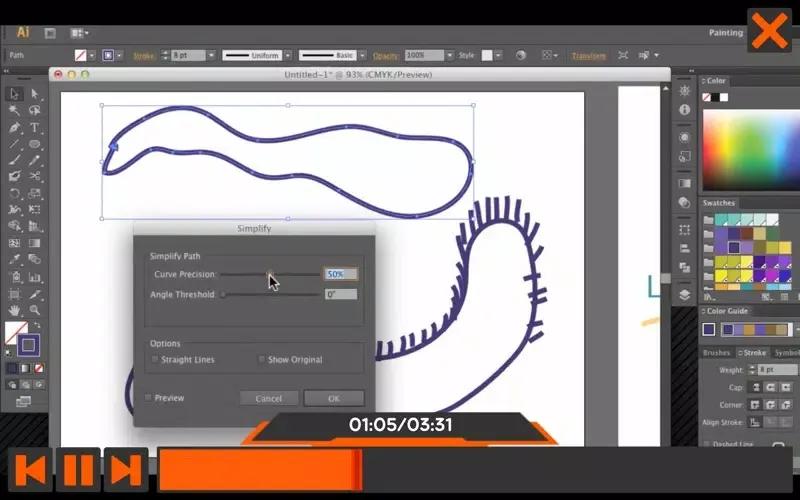Open the stroke weight dropdown
The height and width of the screenshot is (500, 800).
211,55
